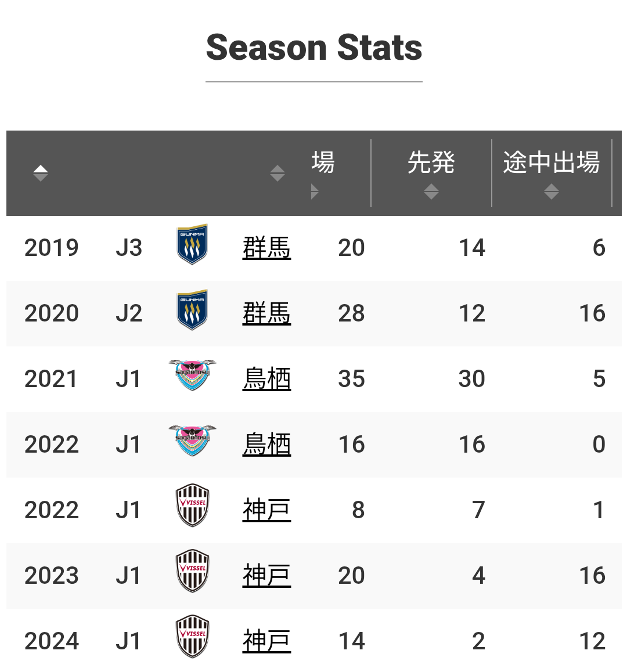Screen dimensions: 627x672
Task: Open 神戸 link in 2024 row
Action: pos(266,641)
